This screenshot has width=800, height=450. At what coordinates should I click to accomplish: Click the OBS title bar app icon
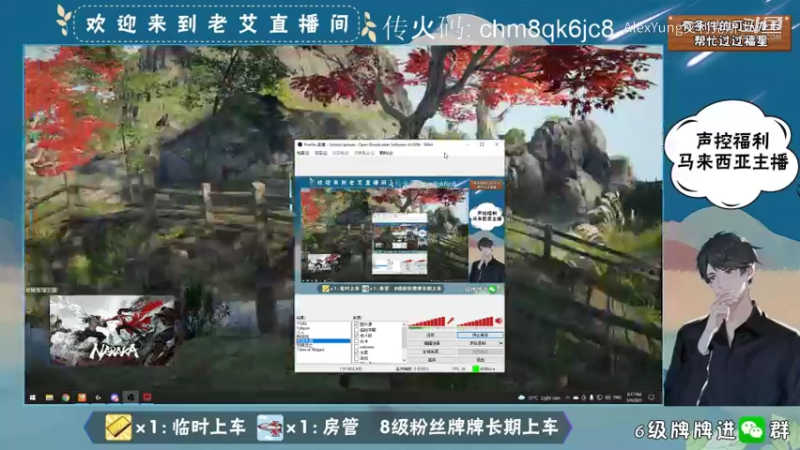300,145
